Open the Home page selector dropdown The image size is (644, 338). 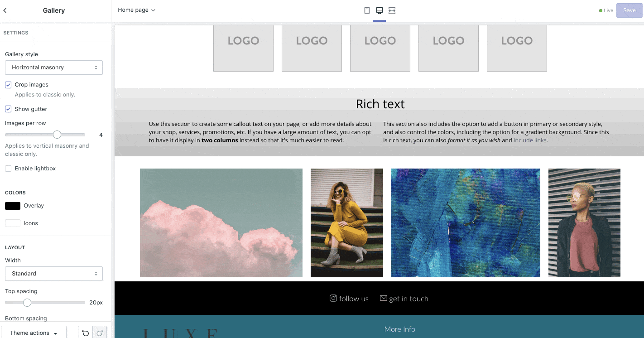coord(136,10)
